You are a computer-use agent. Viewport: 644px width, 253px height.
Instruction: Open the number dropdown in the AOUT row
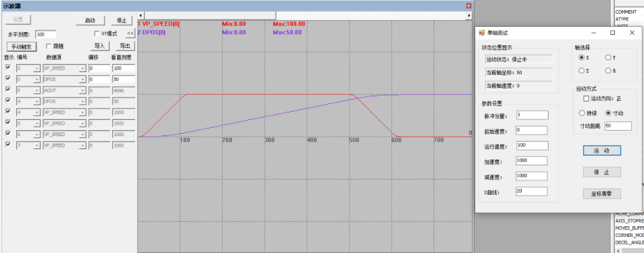pyautogui.click(x=37, y=90)
